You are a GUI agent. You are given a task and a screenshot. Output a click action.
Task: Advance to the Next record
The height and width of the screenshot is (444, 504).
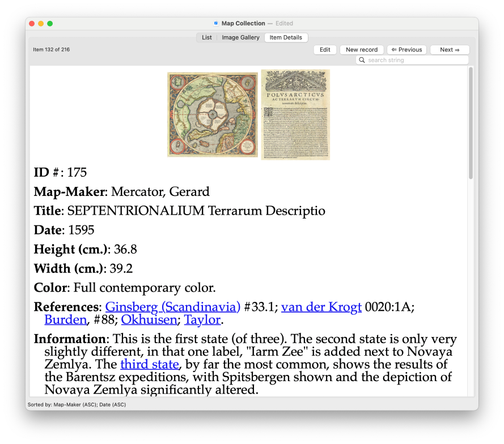450,50
